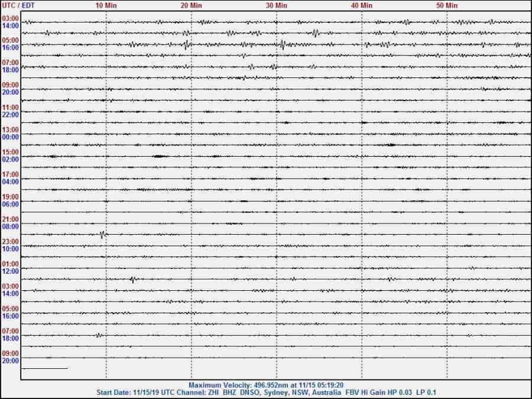Select the 00:00 EDT time label
Viewport: 532px width, 399px height.
tap(10, 137)
